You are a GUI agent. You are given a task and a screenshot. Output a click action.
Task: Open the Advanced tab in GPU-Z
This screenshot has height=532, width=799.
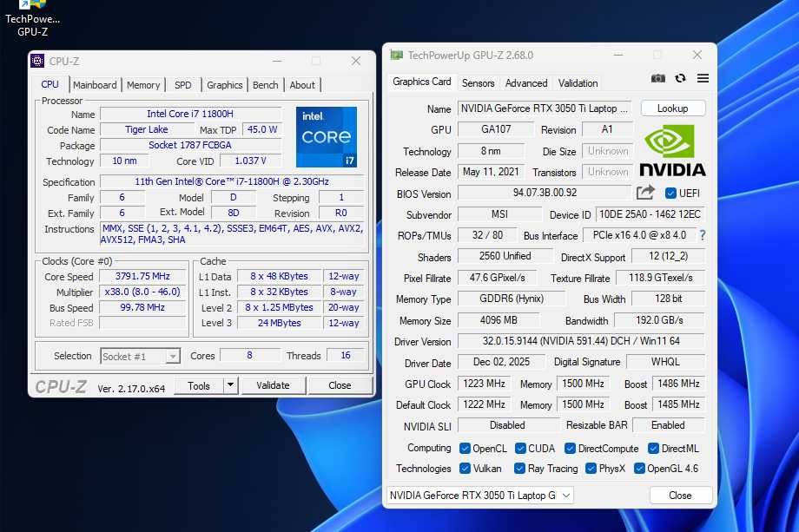(x=526, y=83)
